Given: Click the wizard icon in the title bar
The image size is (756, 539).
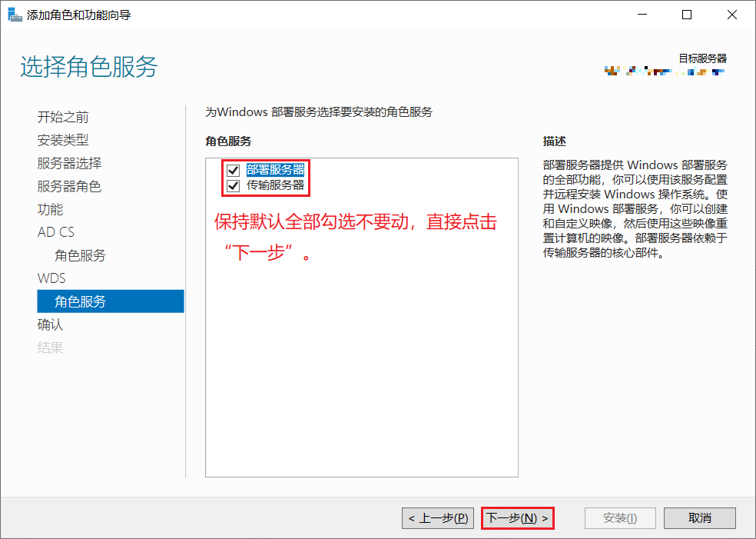Looking at the screenshot, I should click(14, 14).
